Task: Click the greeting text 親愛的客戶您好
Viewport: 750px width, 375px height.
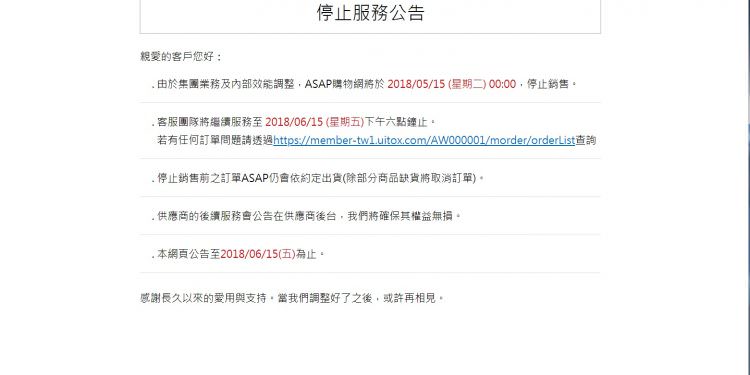Action: [x=181, y=57]
